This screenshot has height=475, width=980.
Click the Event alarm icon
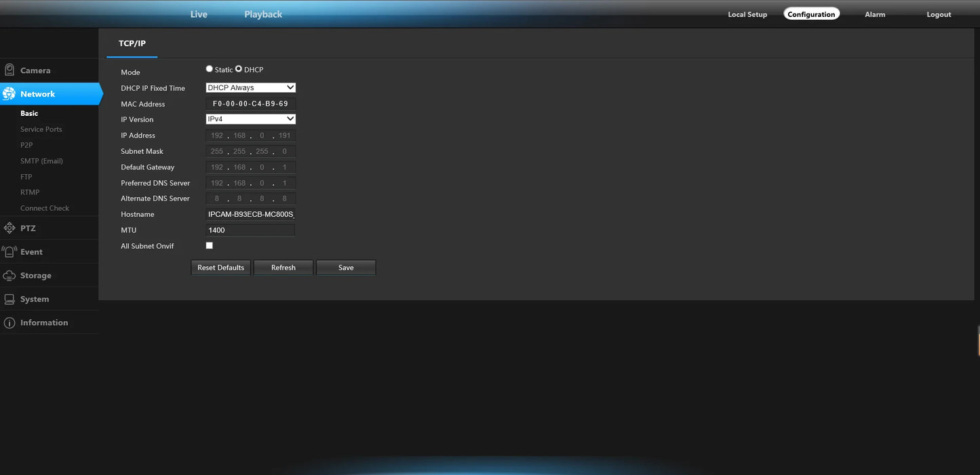(9, 252)
